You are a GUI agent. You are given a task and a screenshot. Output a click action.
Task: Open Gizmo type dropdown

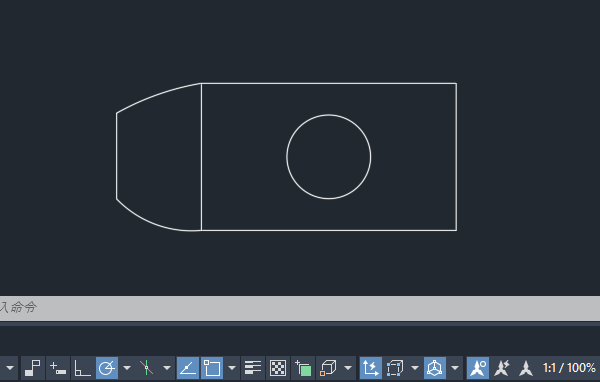[x=455, y=368]
